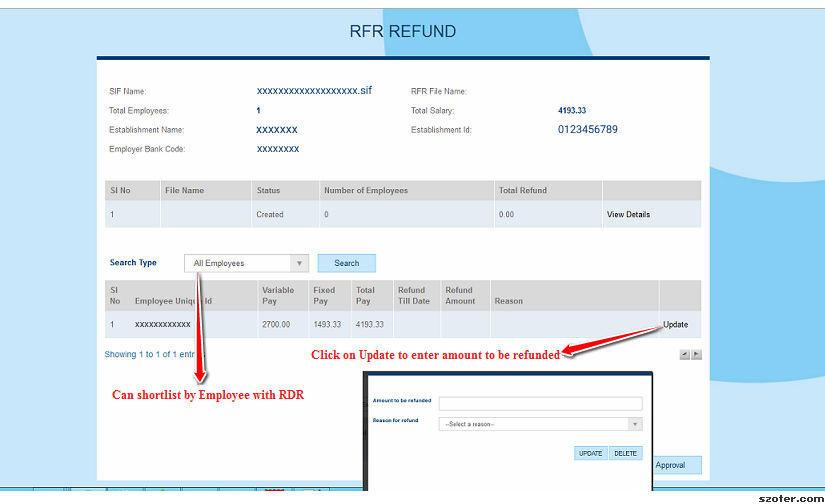Click the Employee Unique Id column header

pyautogui.click(x=174, y=301)
